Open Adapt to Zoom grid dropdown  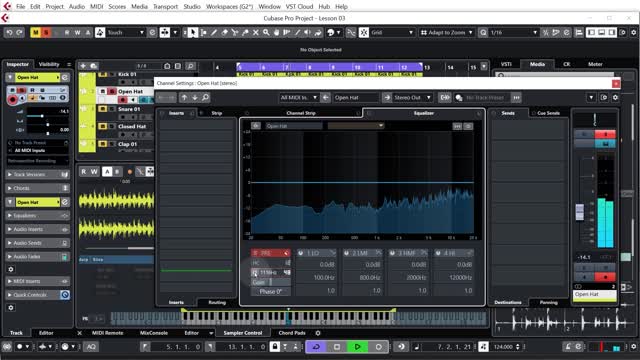click(x=447, y=32)
